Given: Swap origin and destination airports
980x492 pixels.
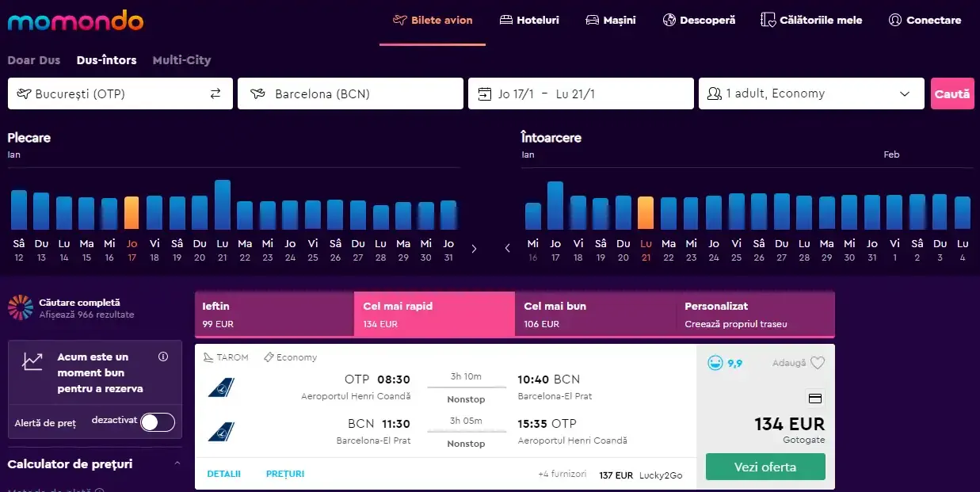Looking at the screenshot, I should [215, 93].
